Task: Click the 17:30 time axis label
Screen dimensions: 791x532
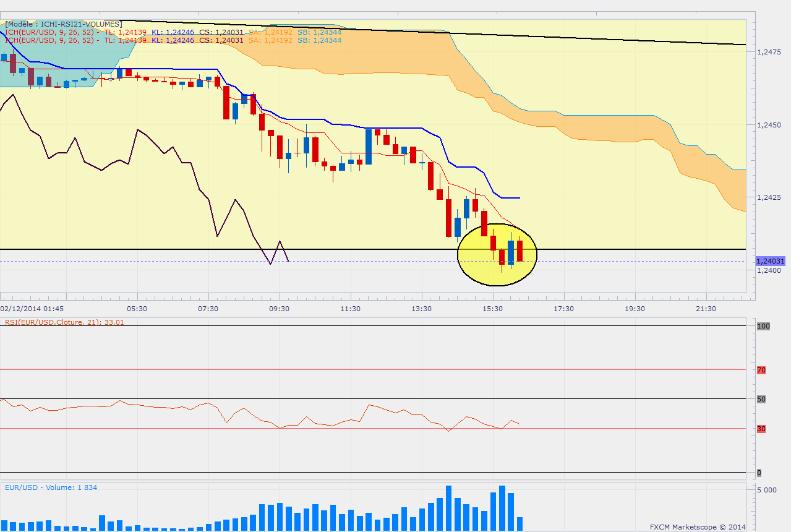Action: [563, 309]
